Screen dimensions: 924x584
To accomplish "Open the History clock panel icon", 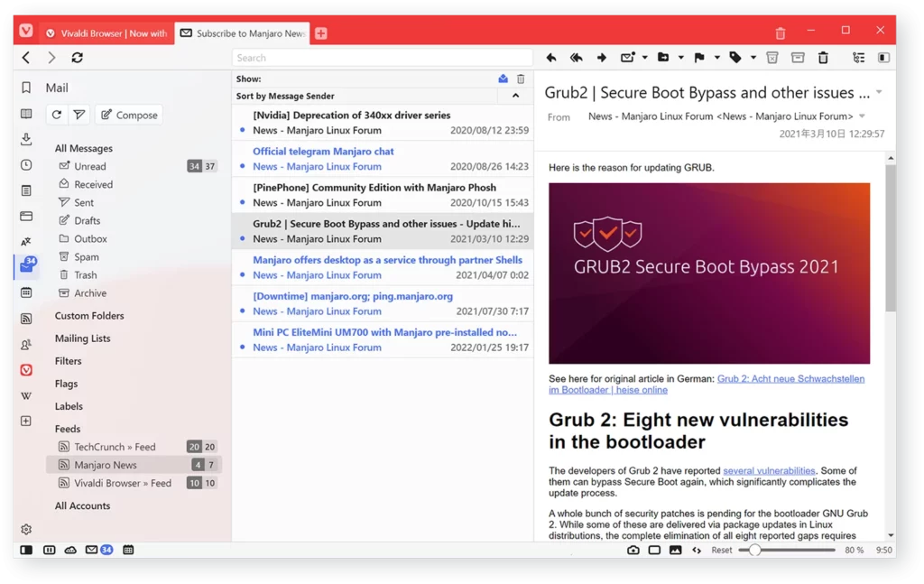I will pyautogui.click(x=26, y=165).
